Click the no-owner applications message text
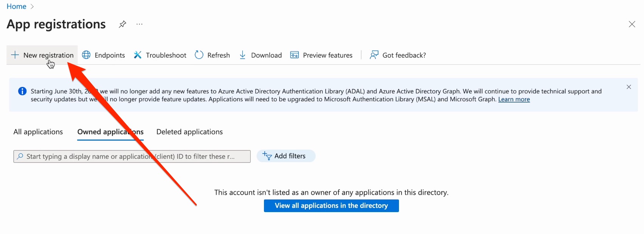The width and height of the screenshot is (644, 234). click(331, 192)
